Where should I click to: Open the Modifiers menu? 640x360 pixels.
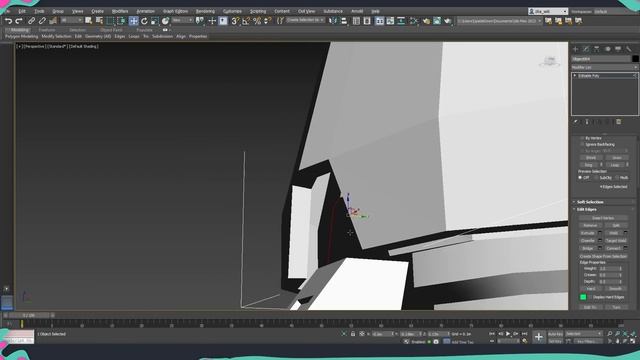click(120, 11)
